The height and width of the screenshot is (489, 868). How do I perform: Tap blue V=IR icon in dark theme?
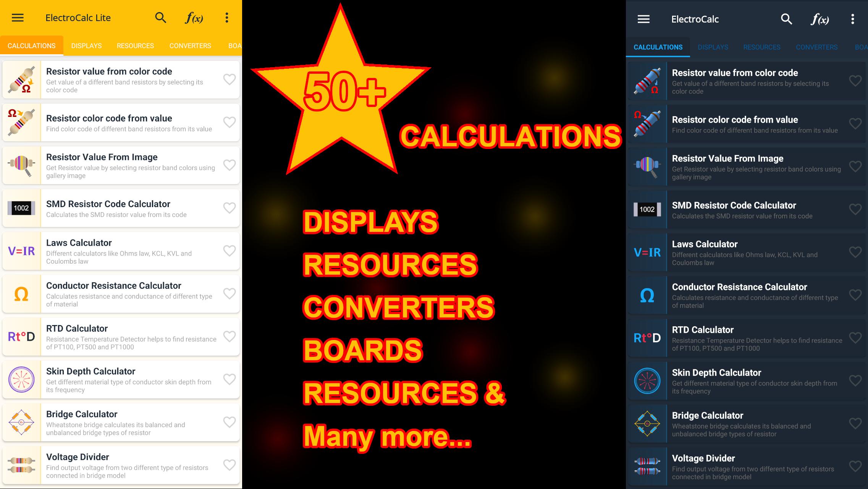647,252
